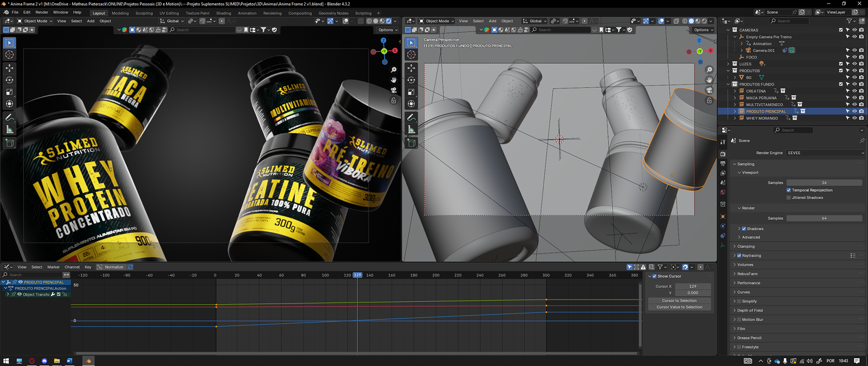Viewport: 868px width, 366px height.
Task: Click the new collection icon in outliner
Action: coord(862,21)
